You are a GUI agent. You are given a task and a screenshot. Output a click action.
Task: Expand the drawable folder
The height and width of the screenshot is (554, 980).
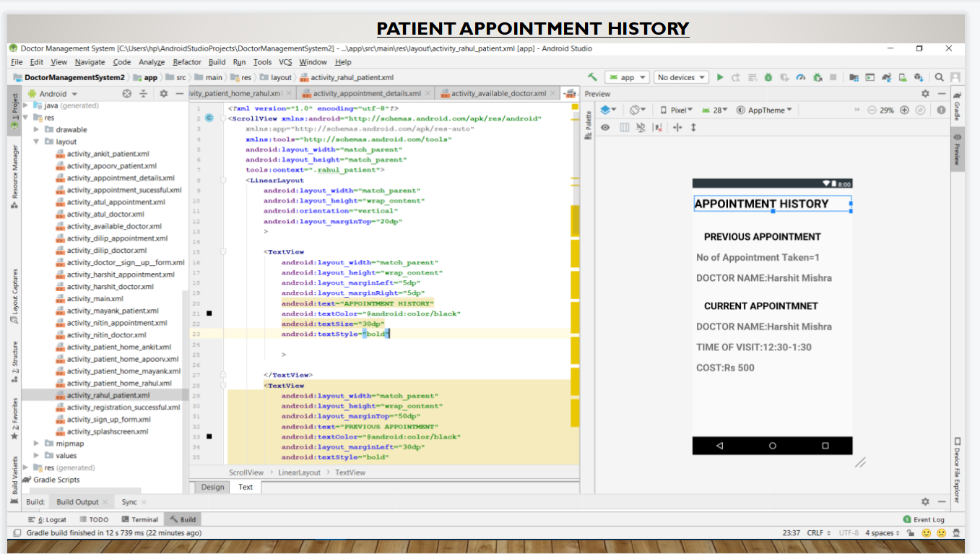pos(37,130)
